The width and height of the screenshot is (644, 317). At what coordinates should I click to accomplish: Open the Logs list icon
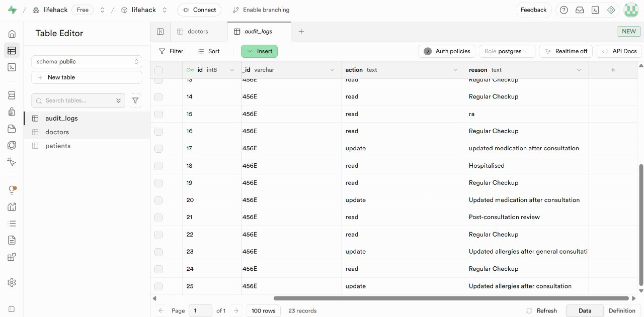coord(12,224)
